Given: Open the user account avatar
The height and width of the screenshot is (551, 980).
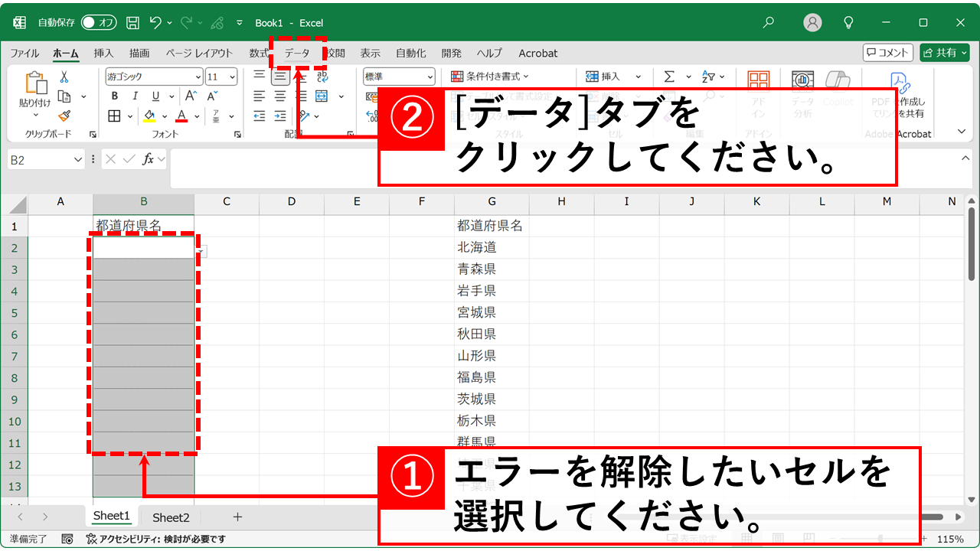Looking at the screenshot, I should [812, 23].
